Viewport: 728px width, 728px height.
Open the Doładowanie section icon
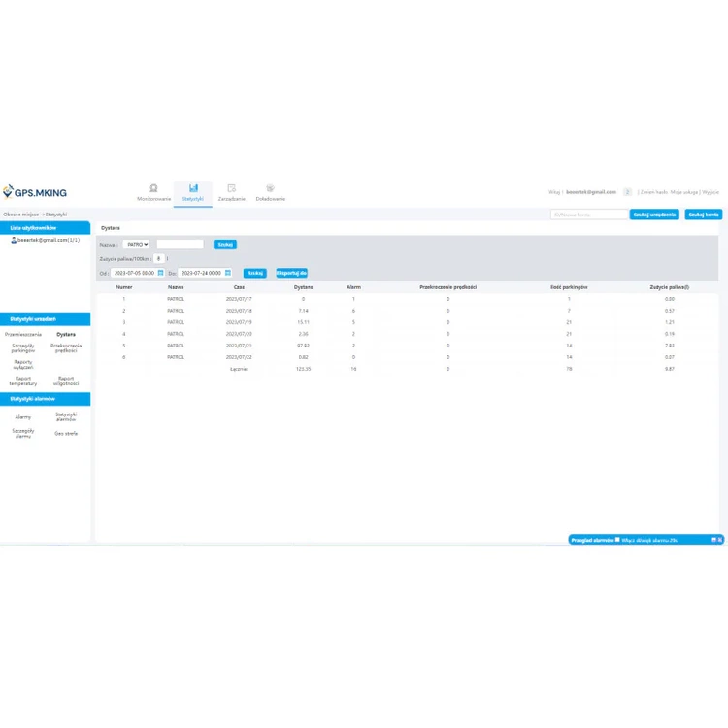(270, 189)
